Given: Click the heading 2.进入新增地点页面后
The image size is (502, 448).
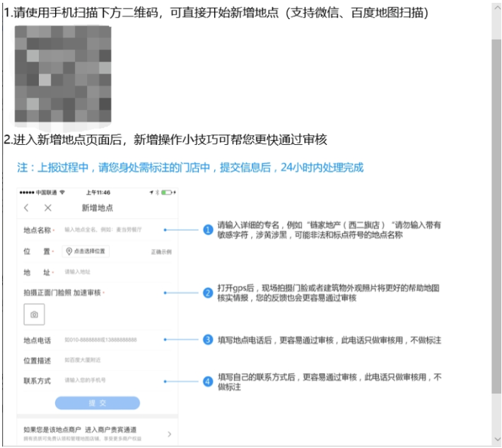Looking at the screenshot, I should click(x=165, y=139).
